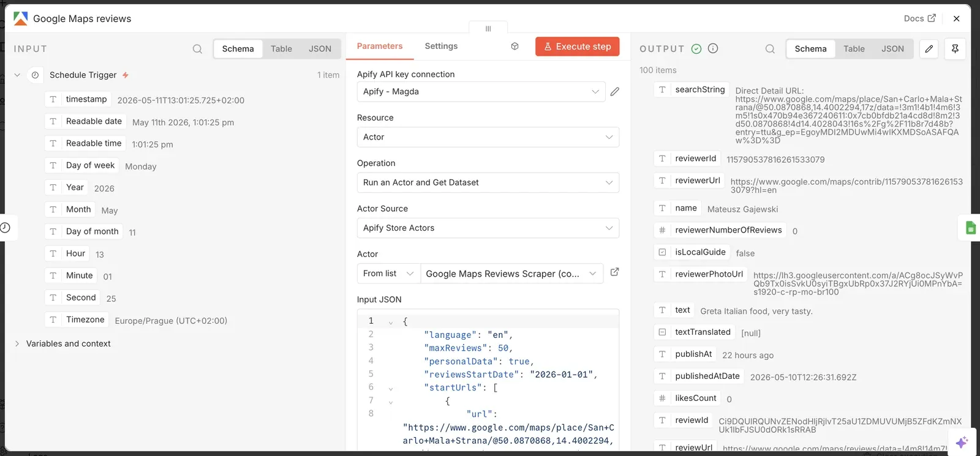Screen dimensions: 980x456
Task: Select the Readable date field
Action: coord(86,121)
